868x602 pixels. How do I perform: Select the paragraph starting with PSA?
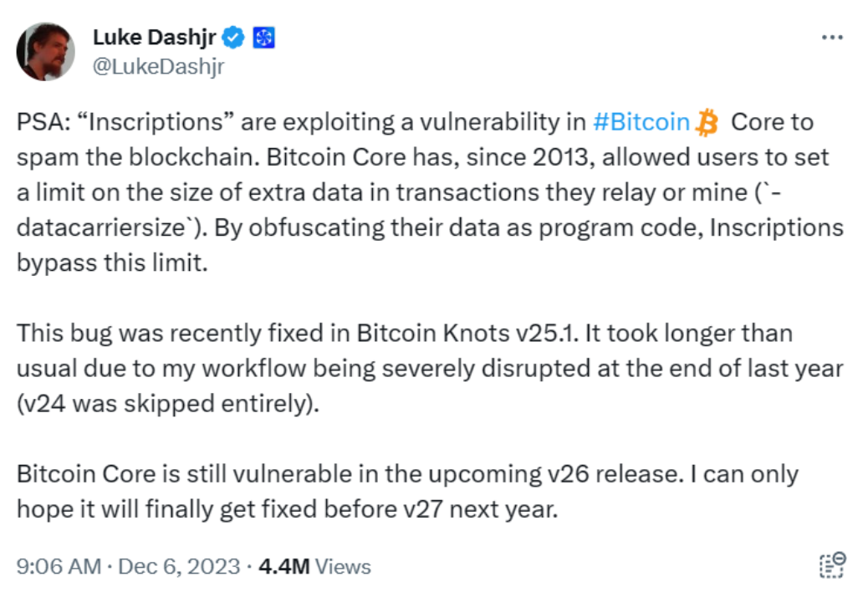[430, 192]
